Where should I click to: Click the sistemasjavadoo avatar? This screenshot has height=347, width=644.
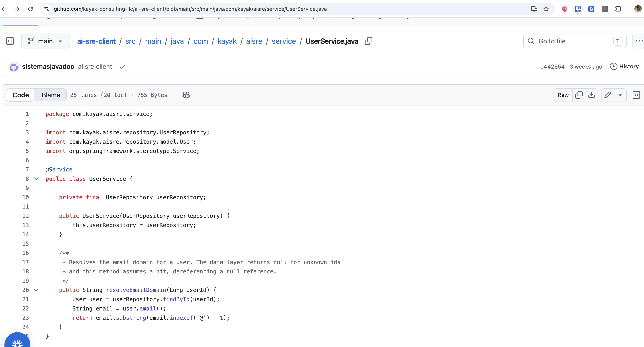click(x=14, y=67)
